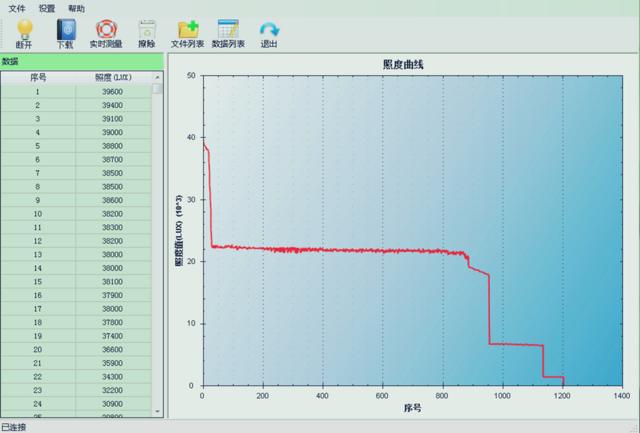Click the 断开 (disconnect) lightbulb icon

point(24,30)
